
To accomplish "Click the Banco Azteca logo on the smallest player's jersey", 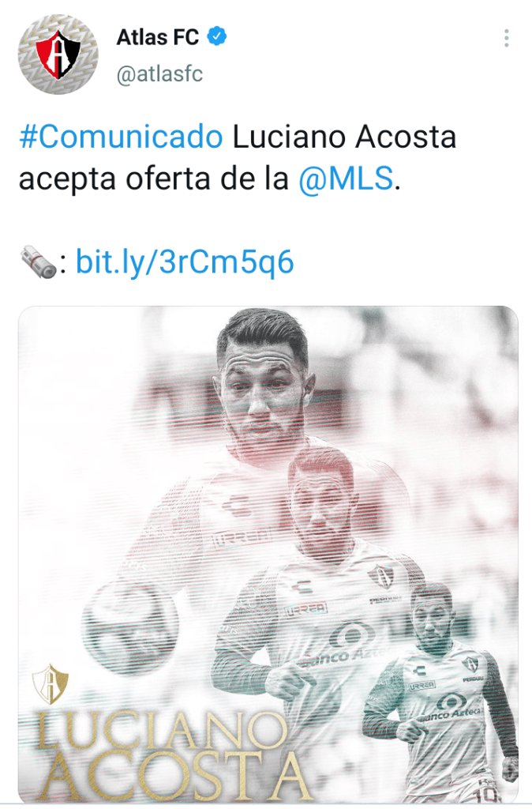I will click(450, 709).
